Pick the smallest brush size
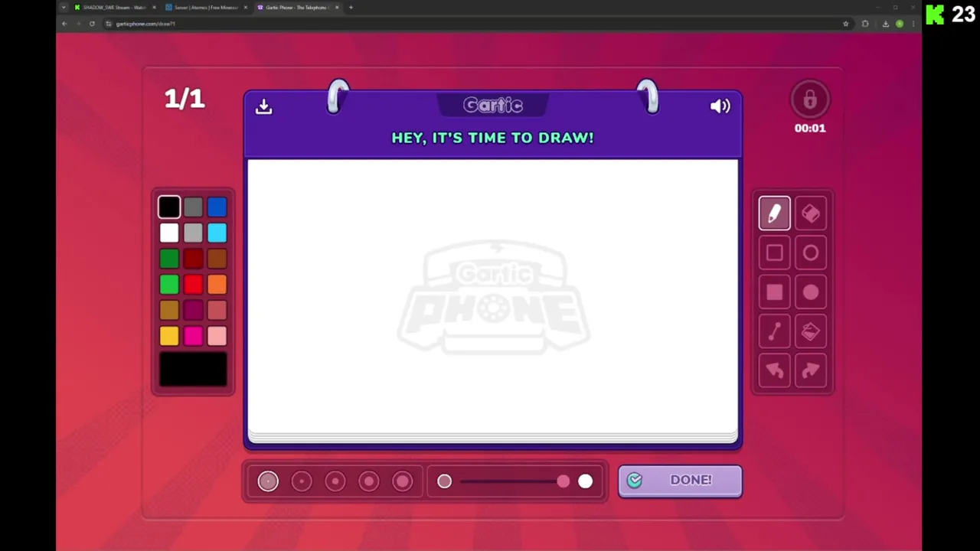Viewport: 980px width, 551px height. (x=268, y=481)
